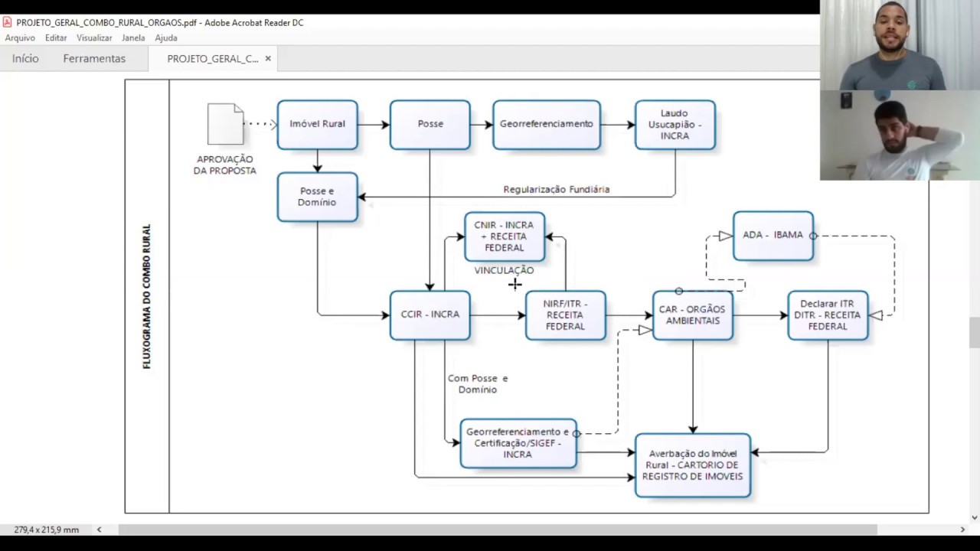Open the Arquivo menu

tap(20, 37)
